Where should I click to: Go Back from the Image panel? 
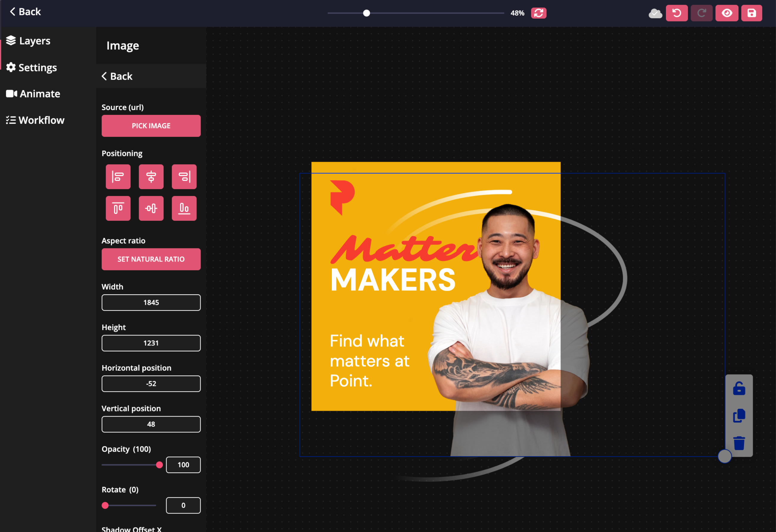[x=117, y=76]
